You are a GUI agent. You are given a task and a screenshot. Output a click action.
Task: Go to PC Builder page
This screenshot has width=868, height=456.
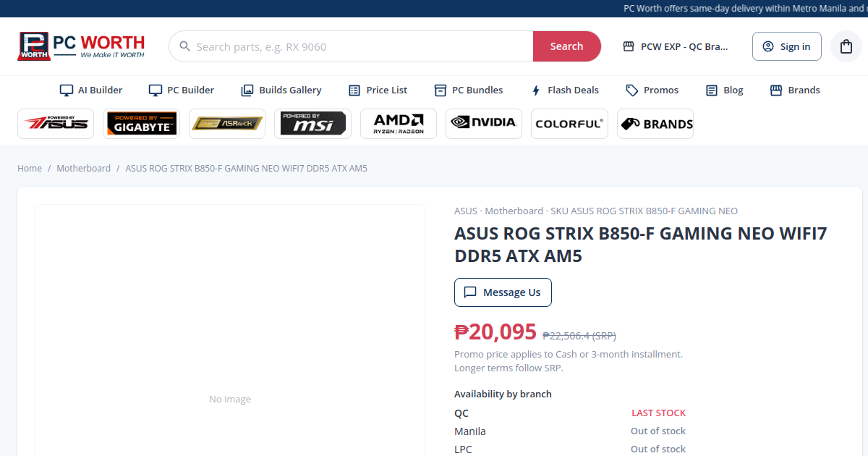click(182, 90)
